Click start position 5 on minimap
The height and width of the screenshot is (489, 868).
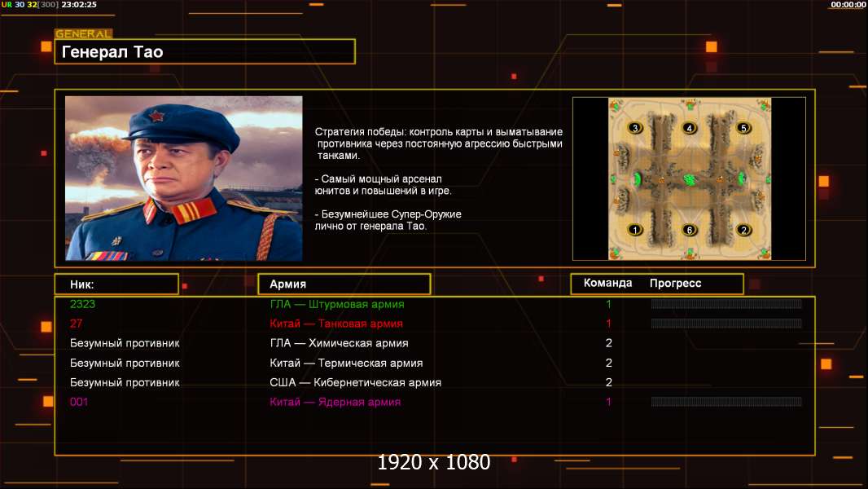743,128
